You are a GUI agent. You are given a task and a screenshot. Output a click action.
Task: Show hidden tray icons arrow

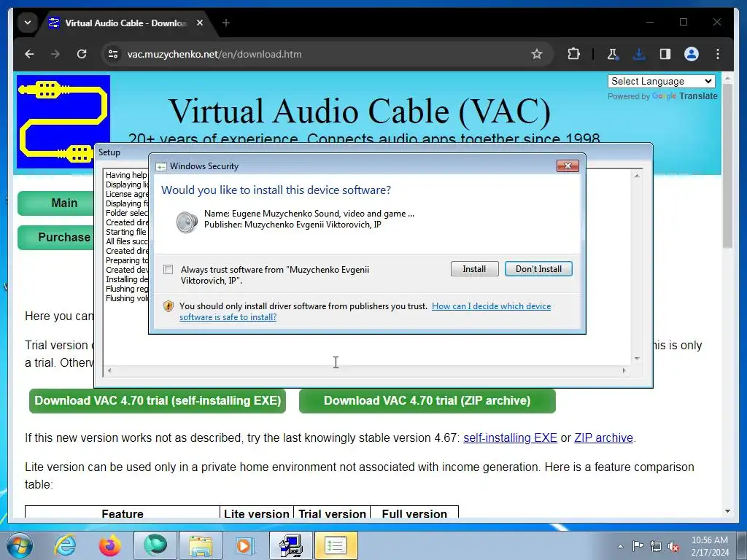coord(620,546)
